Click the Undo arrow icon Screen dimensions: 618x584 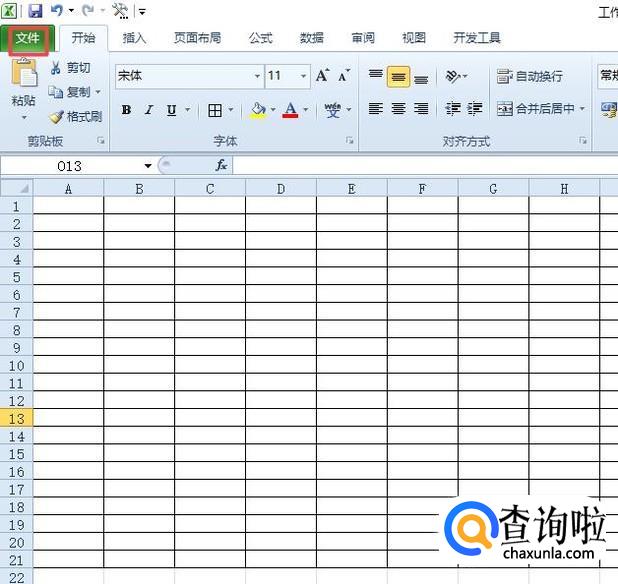[57, 11]
